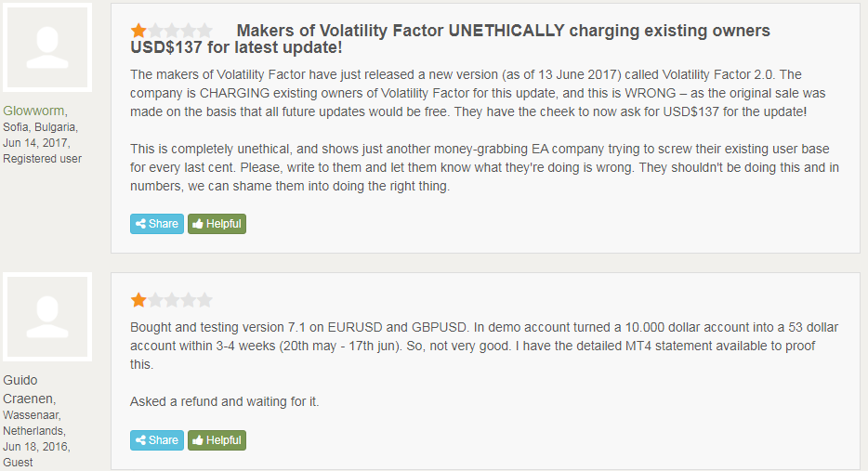Click the last gray star in Guido's rating
This screenshot has height=471, width=868.
(204, 300)
